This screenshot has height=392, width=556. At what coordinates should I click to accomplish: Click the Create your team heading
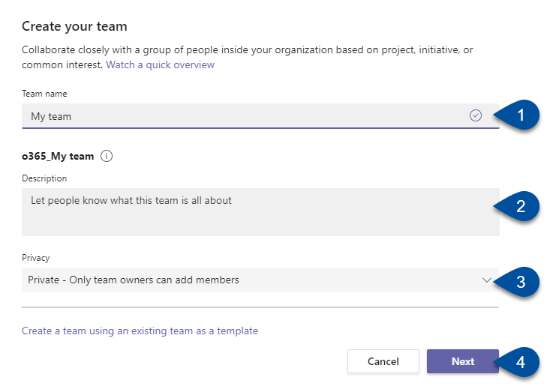click(74, 26)
